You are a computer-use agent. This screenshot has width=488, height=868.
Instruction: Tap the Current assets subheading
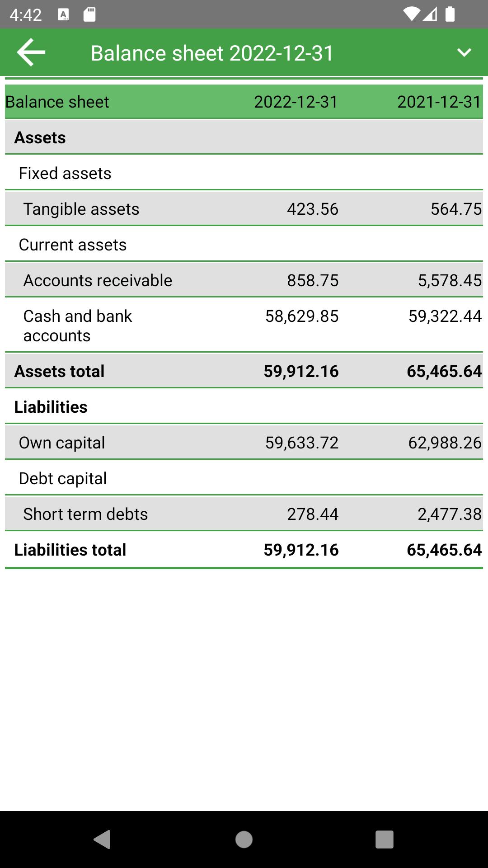73,245
